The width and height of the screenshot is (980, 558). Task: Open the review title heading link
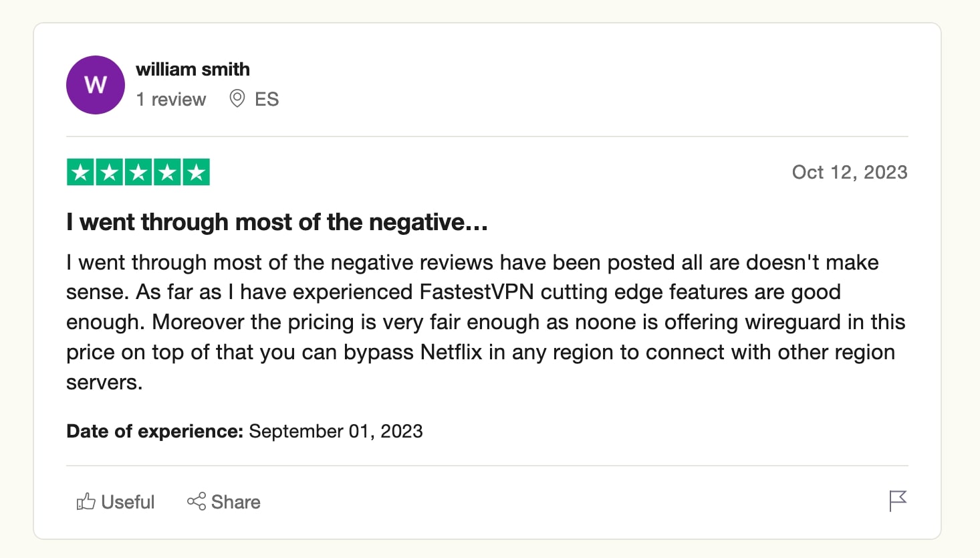tap(277, 222)
